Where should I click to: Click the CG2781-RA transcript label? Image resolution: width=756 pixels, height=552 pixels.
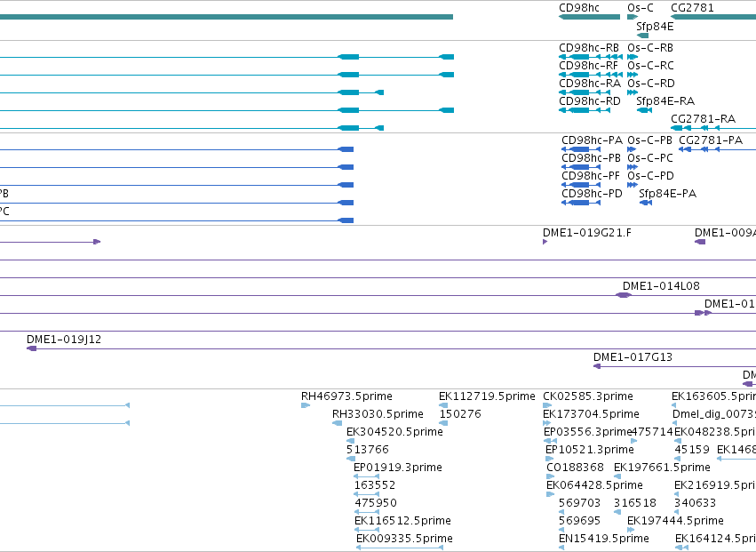703,119
